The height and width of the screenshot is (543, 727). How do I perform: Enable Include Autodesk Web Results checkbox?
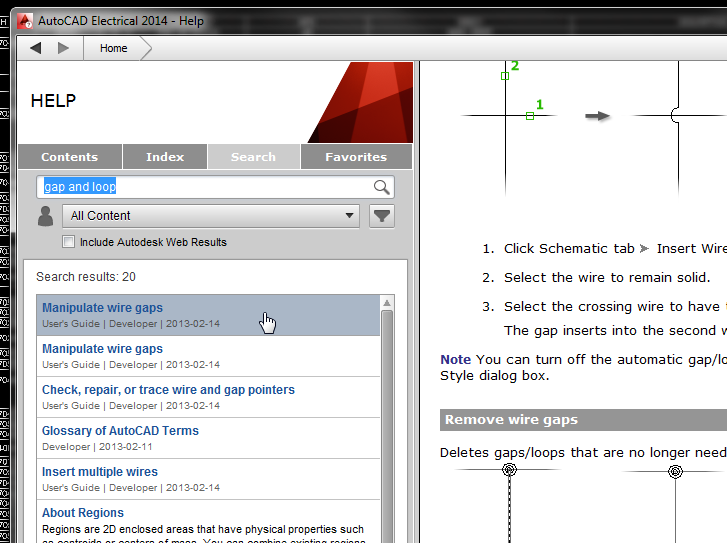69,242
